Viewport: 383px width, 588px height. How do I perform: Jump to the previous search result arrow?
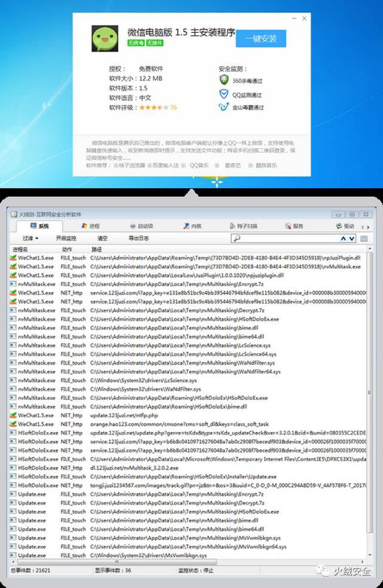tap(343, 239)
